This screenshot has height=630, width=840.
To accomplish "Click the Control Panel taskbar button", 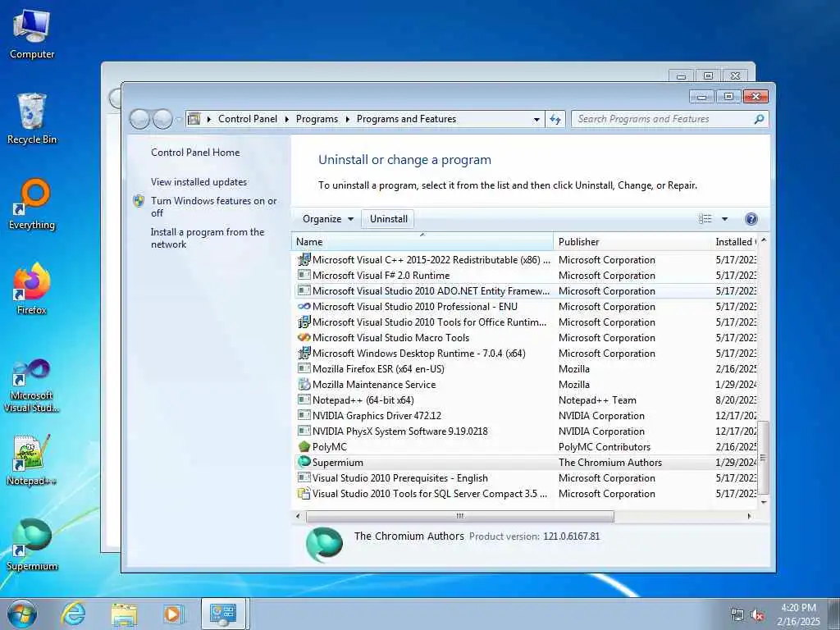I will coord(223,614).
